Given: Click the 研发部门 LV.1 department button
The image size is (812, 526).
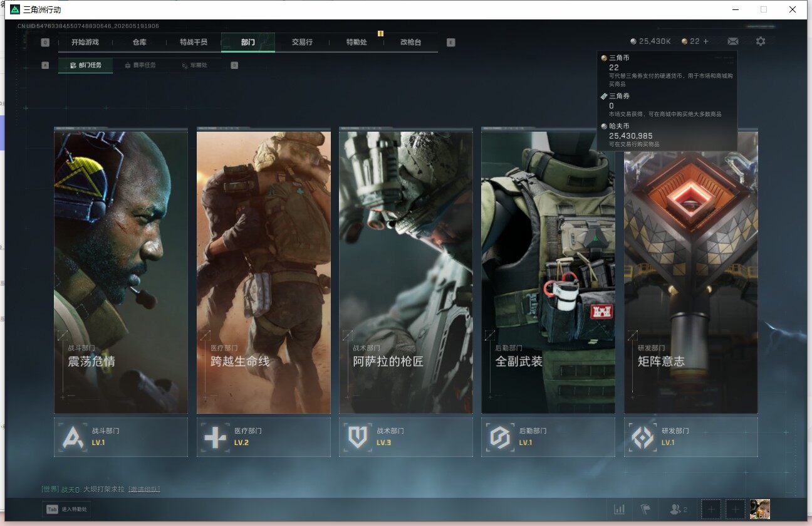Looking at the screenshot, I should (x=691, y=437).
